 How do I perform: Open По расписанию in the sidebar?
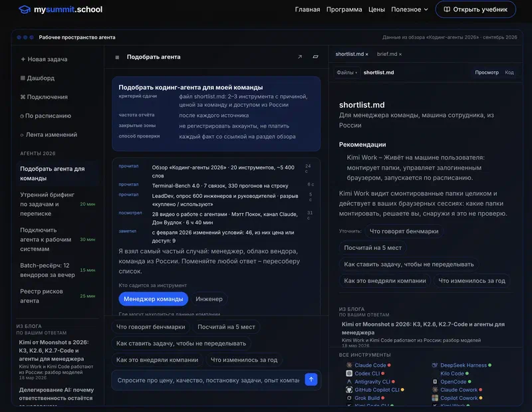tap(58, 116)
